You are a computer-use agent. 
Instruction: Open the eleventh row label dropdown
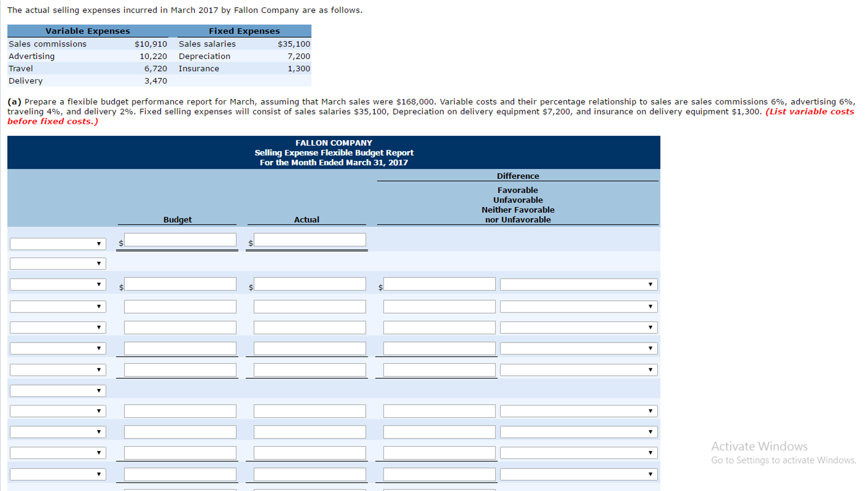[x=58, y=453]
